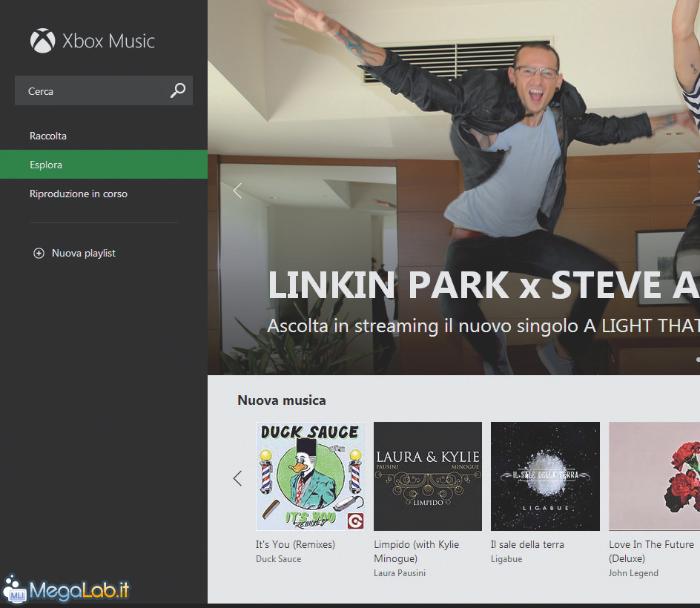This screenshot has height=608, width=700.
Task: Click the It's You (Remixes) title
Action: point(295,545)
